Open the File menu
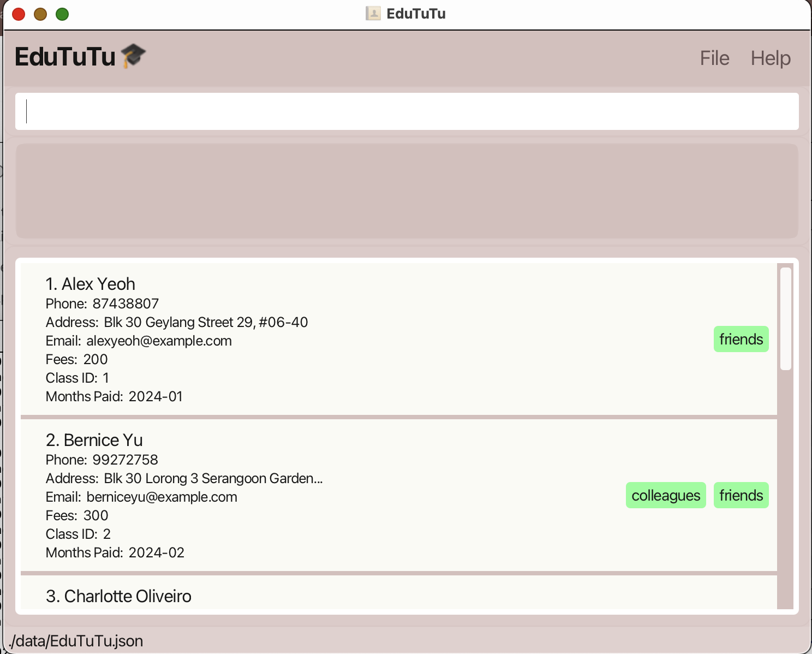The height and width of the screenshot is (654, 812). coord(714,58)
